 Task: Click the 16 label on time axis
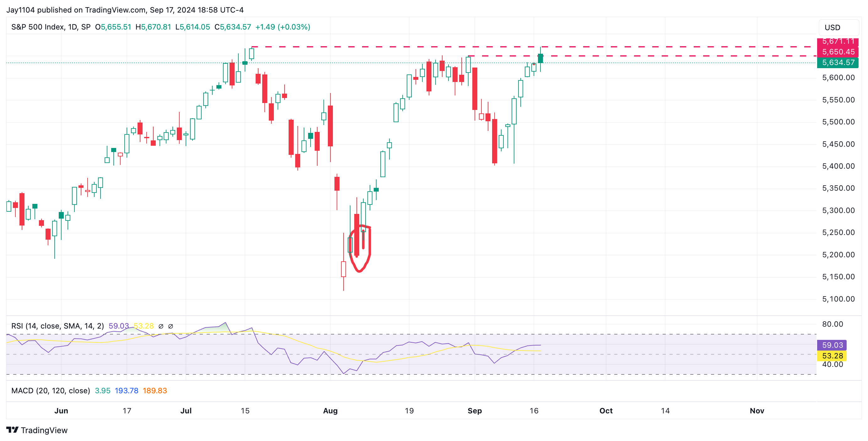pos(534,411)
